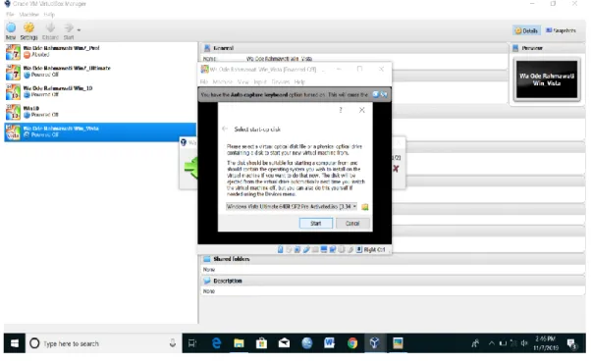Open File menu in Win_Vista VM window
The image size is (591, 364).
tap(204, 81)
